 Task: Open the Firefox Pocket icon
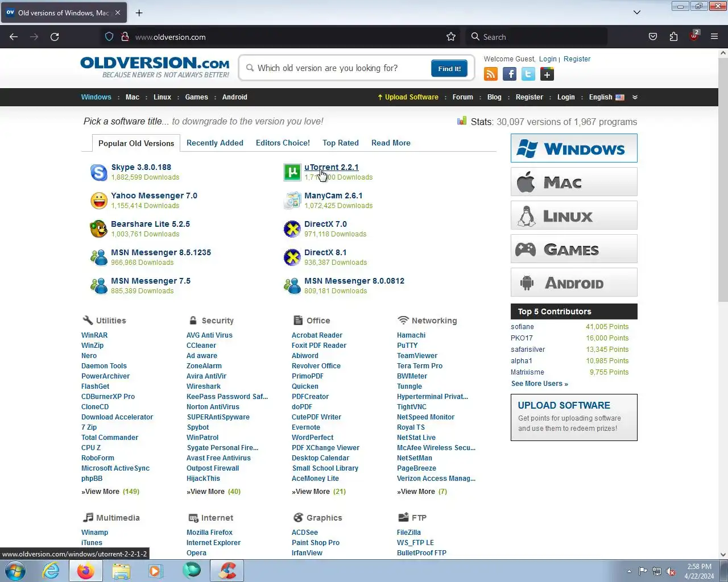click(653, 37)
